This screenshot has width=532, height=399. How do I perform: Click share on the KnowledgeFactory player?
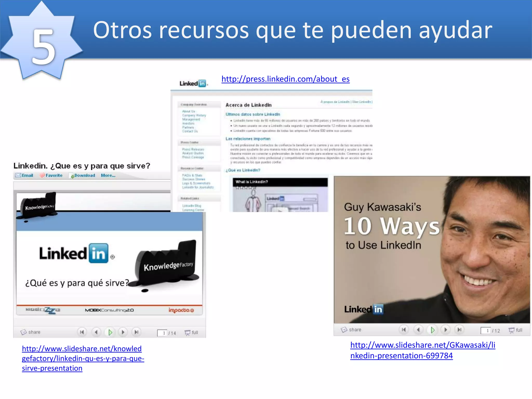(31, 332)
